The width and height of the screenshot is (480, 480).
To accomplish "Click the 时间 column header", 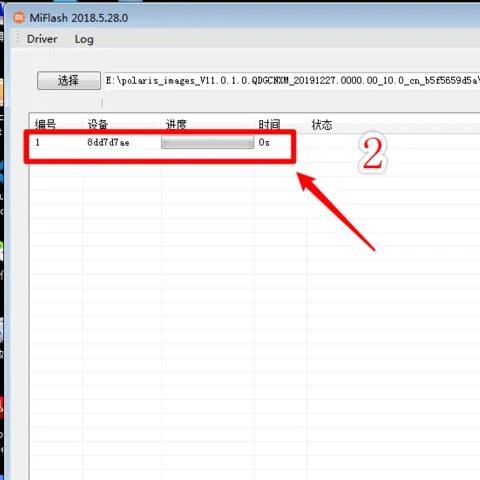I will tap(269, 124).
